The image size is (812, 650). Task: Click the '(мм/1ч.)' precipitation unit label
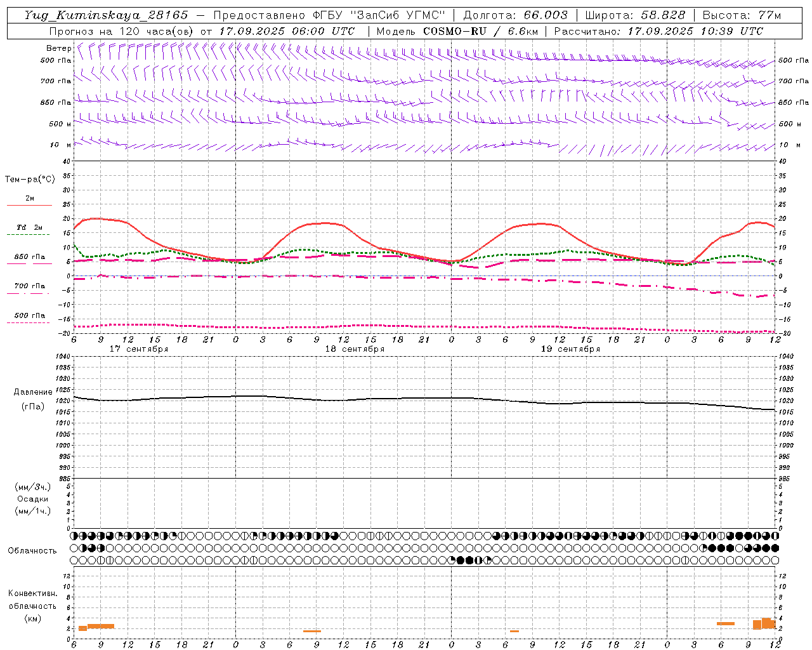[33, 511]
